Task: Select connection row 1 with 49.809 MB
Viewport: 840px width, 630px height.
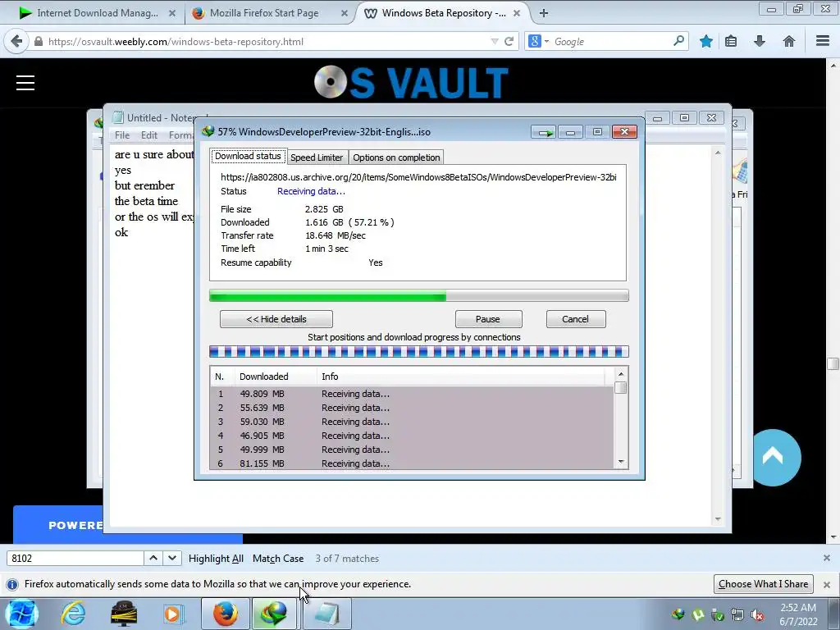Action: click(x=412, y=394)
